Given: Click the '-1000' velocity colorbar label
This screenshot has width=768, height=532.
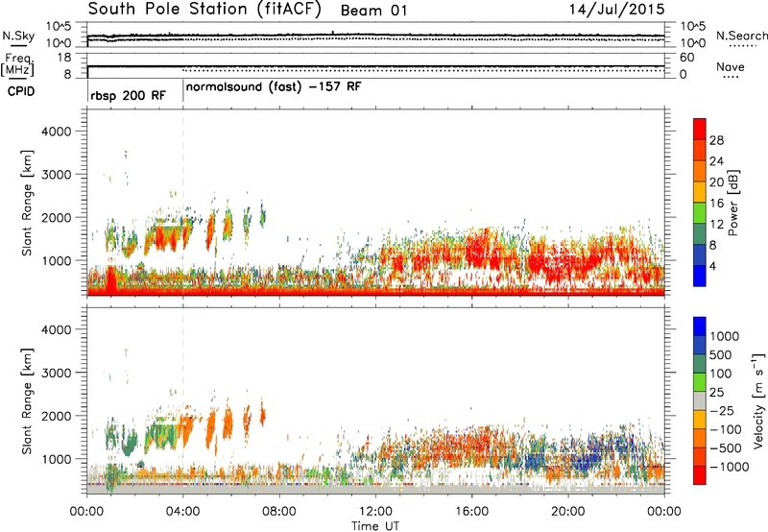Looking at the screenshot, I should pyautogui.click(x=729, y=467).
